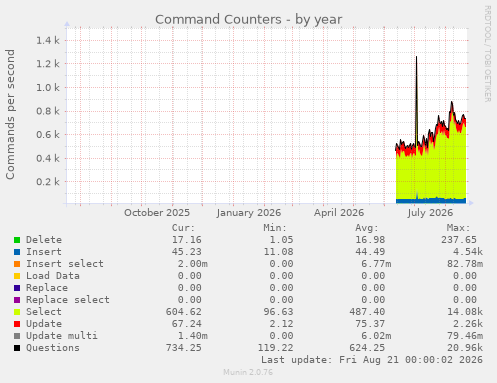Click the tall black spike in the graph
Screen dimensions: 497x383
pyautogui.click(x=416, y=100)
